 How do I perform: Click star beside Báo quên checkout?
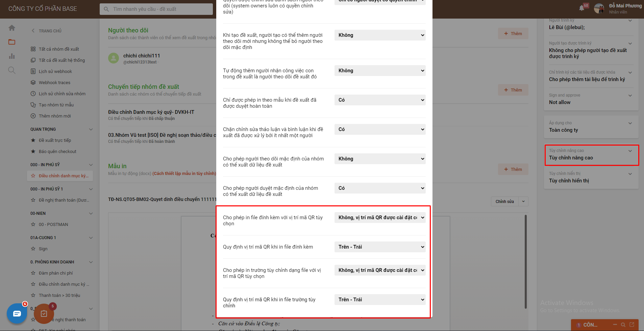click(x=33, y=151)
